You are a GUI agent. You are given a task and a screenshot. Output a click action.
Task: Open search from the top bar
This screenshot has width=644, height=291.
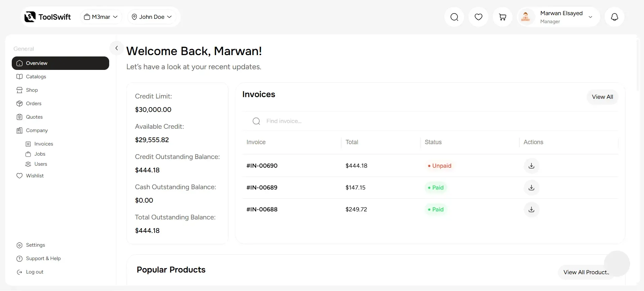pos(454,17)
